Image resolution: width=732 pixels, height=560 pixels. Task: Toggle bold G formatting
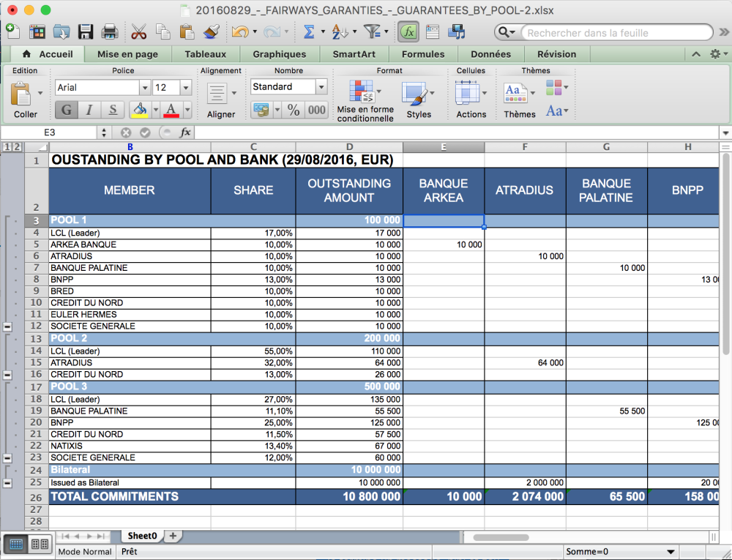(x=67, y=110)
